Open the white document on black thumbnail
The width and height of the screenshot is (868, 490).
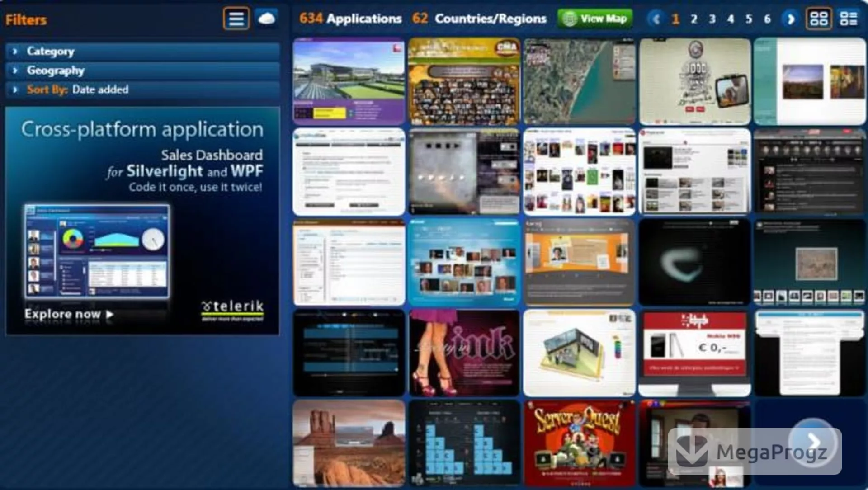pyautogui.click(x=810, y=353)
